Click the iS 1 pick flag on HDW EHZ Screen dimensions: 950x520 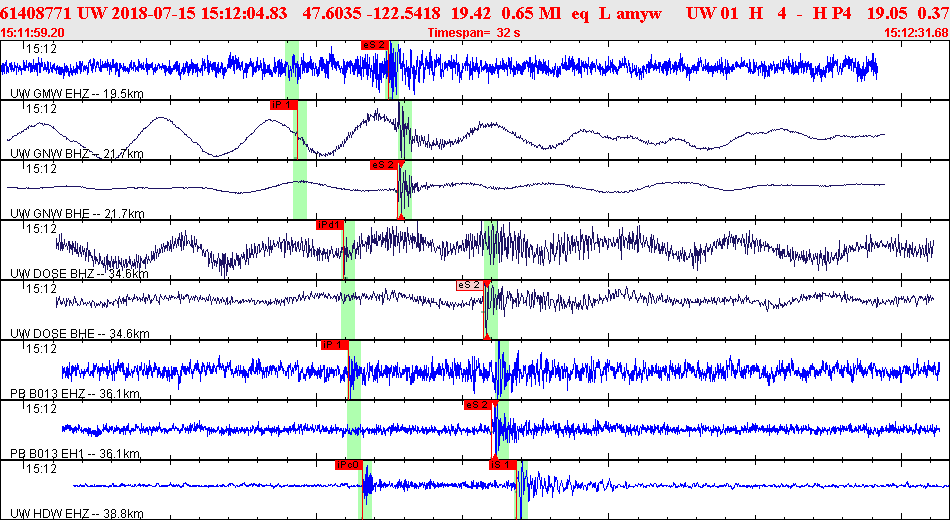coord(502,465)
